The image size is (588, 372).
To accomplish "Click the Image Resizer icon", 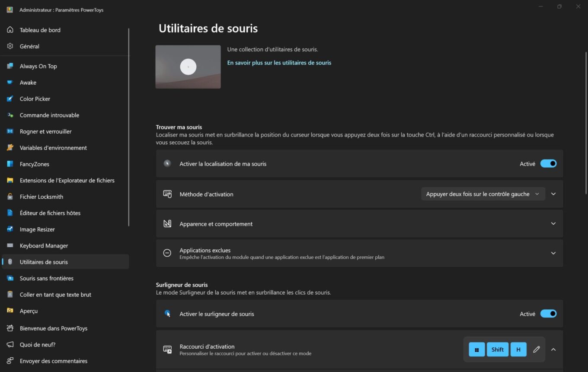I will pos(10,229).
